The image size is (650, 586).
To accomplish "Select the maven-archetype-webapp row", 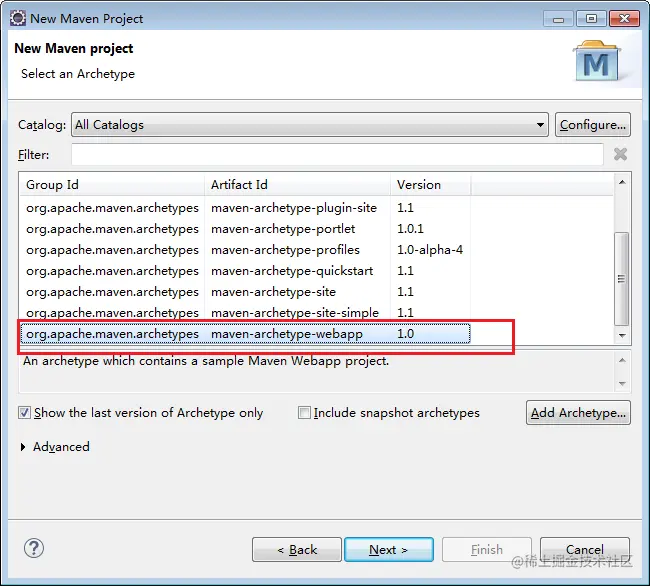I will point(245,334).
